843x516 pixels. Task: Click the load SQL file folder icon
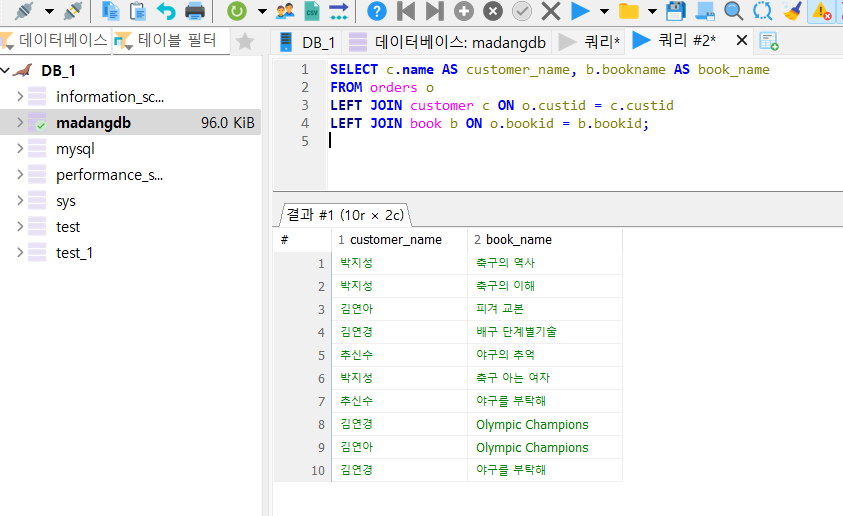pos(628,11)
